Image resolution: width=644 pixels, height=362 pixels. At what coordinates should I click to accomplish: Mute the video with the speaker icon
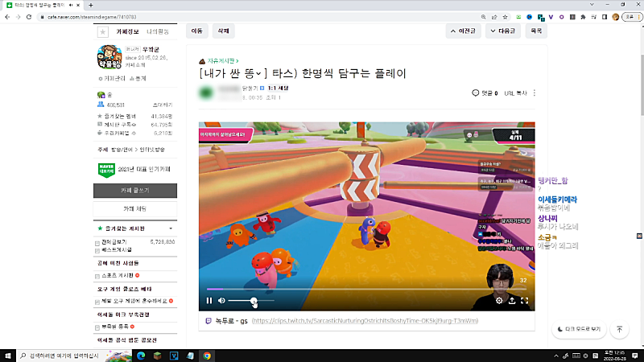[x=221, y=301]
